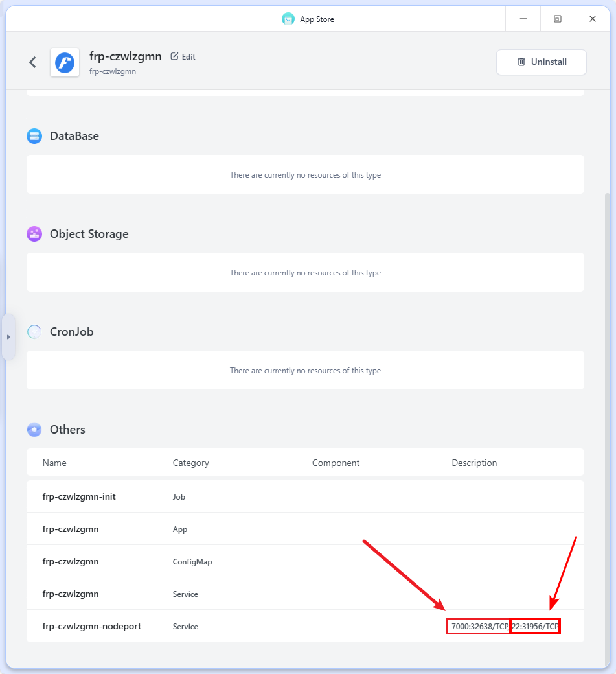Click the CronJob section icon
The image size is (616, 674).
(34, 332)
